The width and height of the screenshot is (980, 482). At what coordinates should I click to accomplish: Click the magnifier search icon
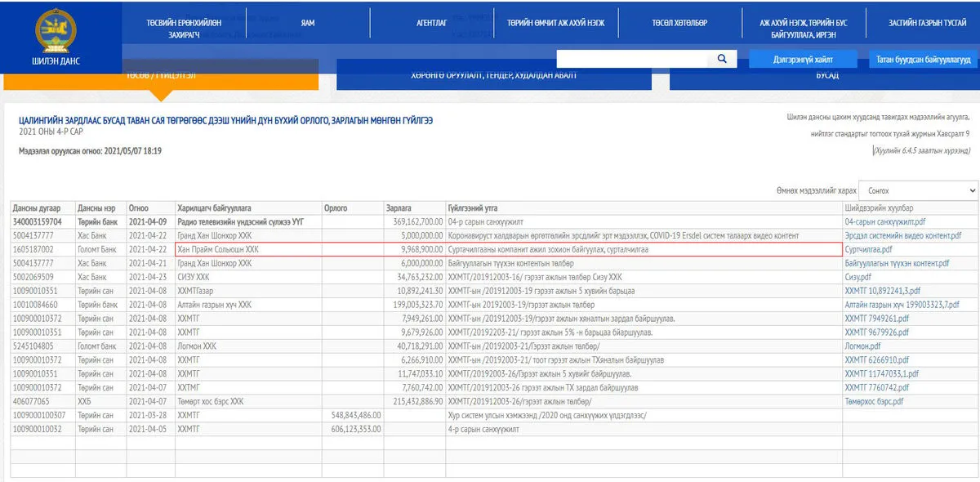click(x=722, y=59)
